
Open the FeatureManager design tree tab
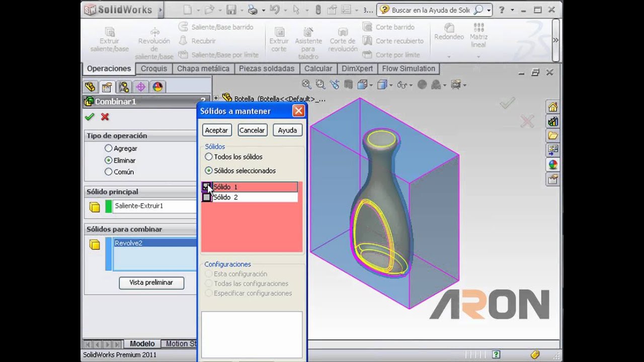click(90, 87)
